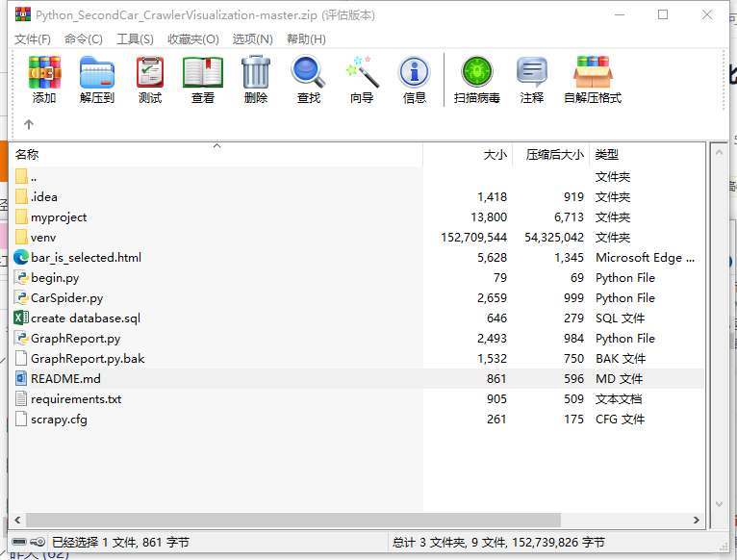Go up one level with arrow button
Screen dimensions: 737x560
pos(29,124)
